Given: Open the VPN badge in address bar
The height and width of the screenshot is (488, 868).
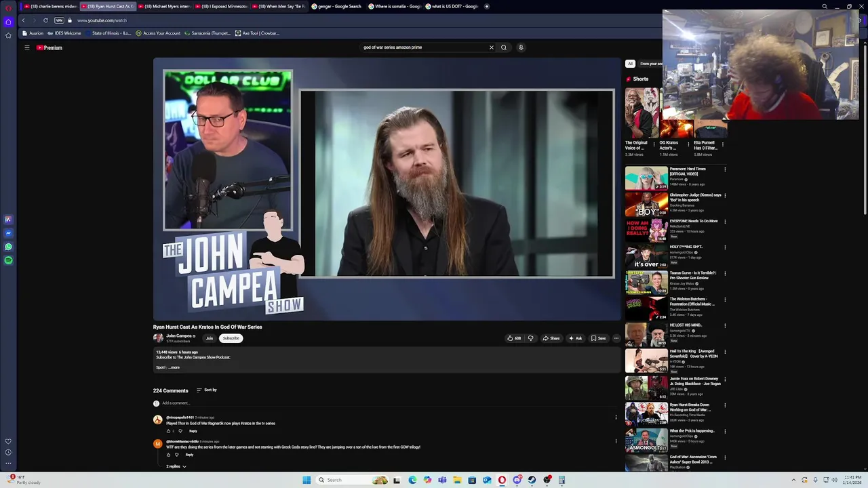Looking at the screenshot, I should 59,20.
